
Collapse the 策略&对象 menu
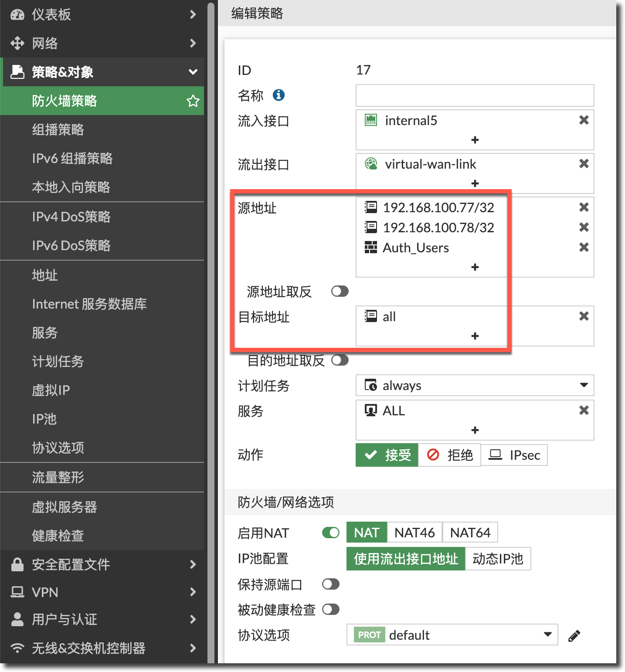193,72
